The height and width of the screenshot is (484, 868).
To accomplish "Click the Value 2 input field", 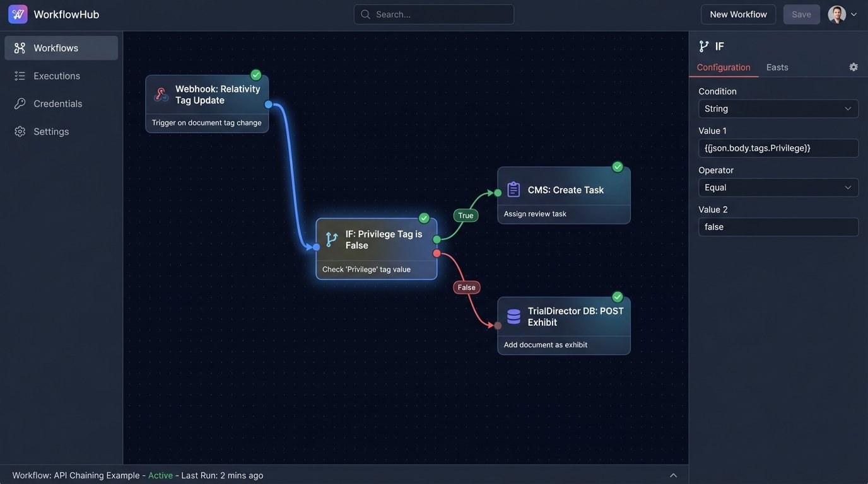I will coord(778,227).
